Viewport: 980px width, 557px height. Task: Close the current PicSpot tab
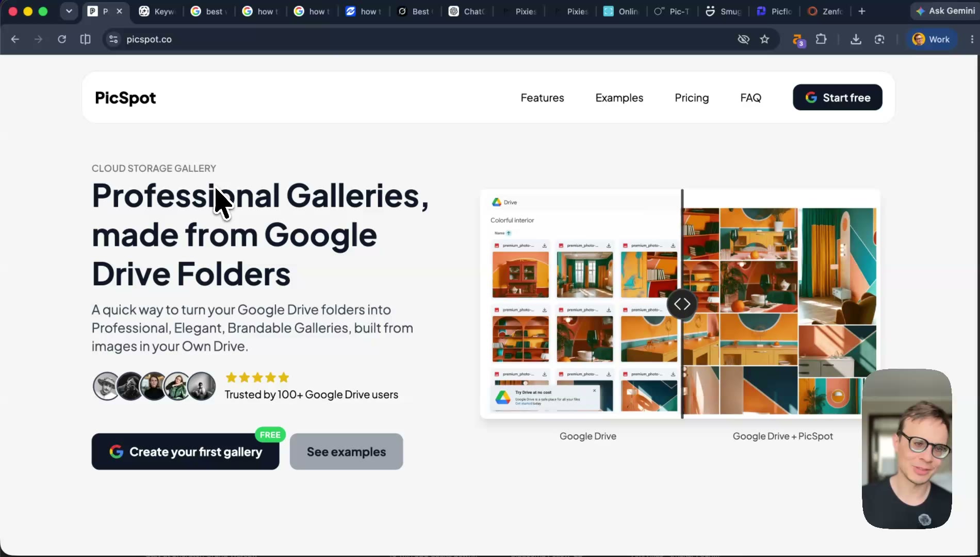[119, 11]
